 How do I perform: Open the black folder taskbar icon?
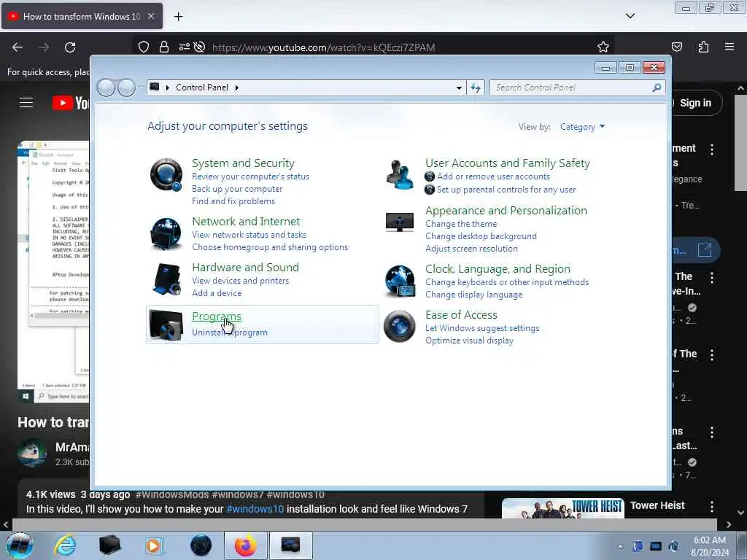(x=109, y=545)
